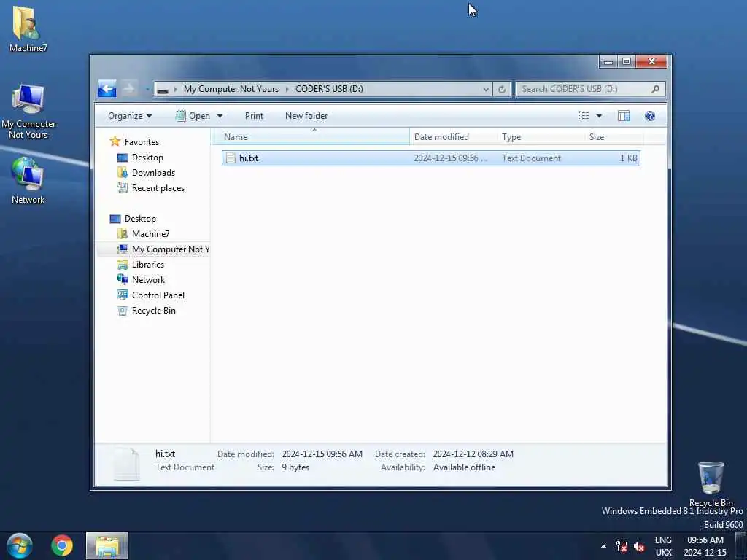Screen dimensions: 747x560
Task: Click the 9 bytes size value
Action: 295,467
